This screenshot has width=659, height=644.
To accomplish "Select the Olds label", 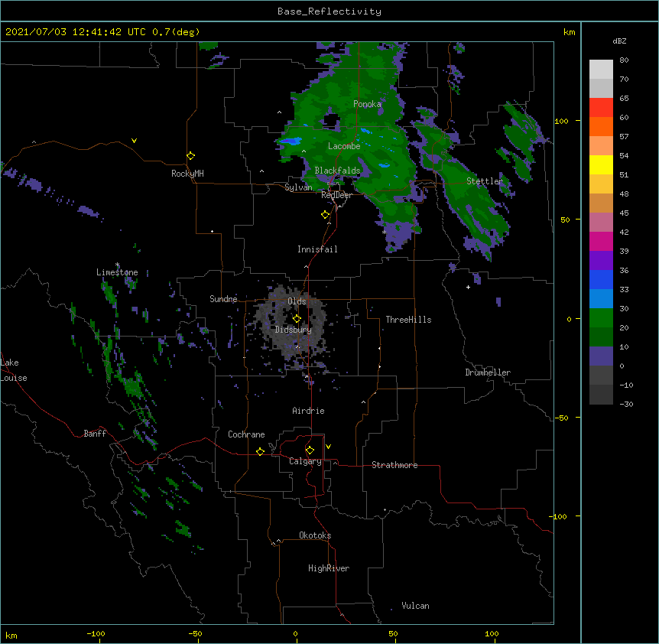I will coord(297,301).
